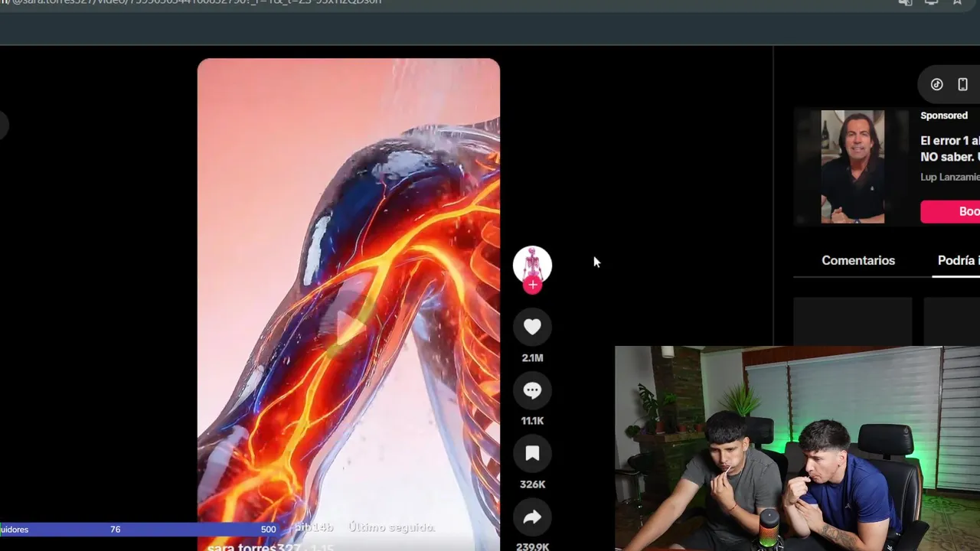
Task: Open the sponsored ad video thumbnail
Action: [852, 167]
